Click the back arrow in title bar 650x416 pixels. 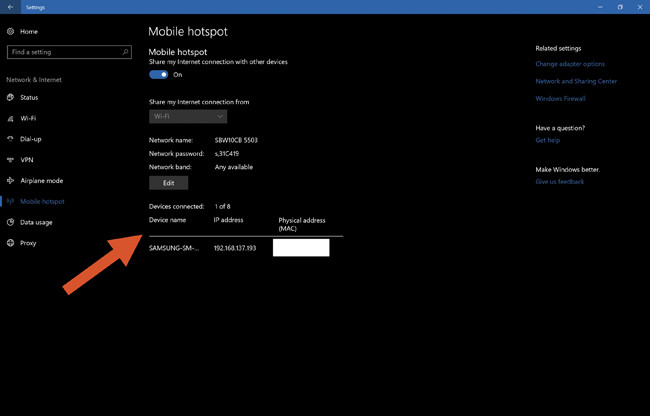(9, 7)
